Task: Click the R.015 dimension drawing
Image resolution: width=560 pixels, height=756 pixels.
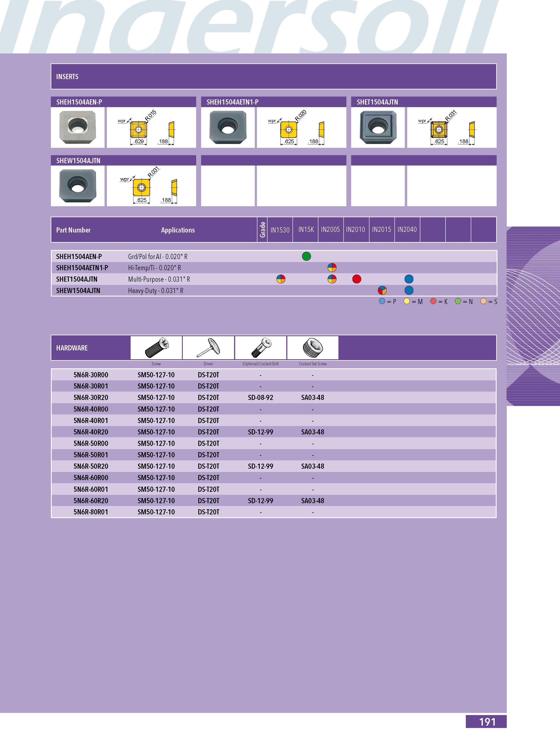Action: (152, 128)
